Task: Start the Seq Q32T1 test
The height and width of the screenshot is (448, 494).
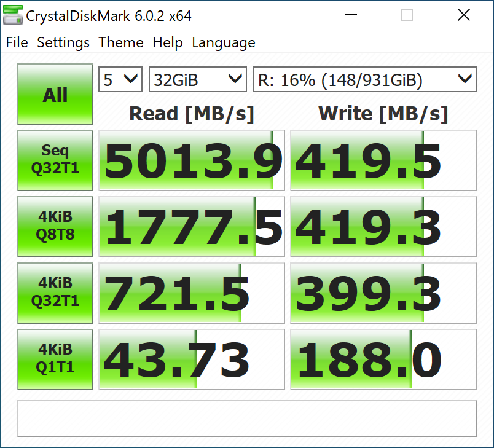Action: coord(55,160)
